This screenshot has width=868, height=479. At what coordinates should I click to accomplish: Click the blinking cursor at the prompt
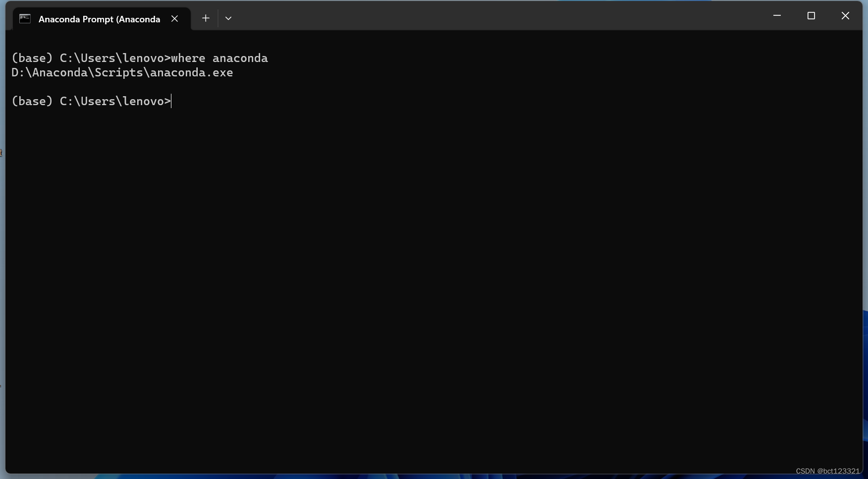171,101
